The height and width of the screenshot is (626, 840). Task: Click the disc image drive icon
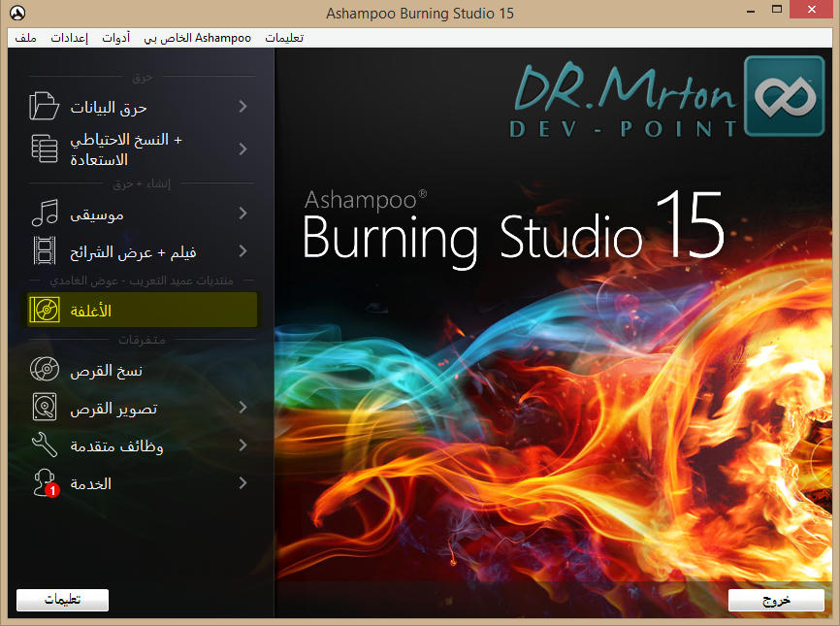[45, 407]
